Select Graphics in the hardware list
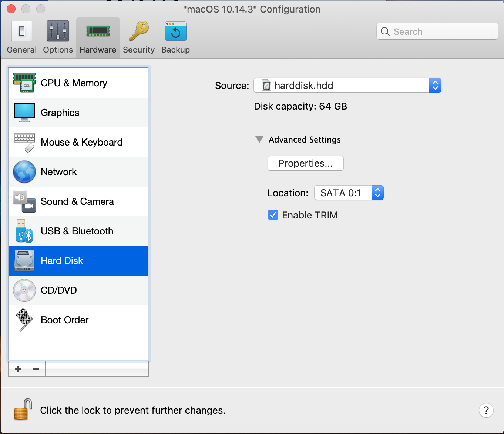 [78, 113]
